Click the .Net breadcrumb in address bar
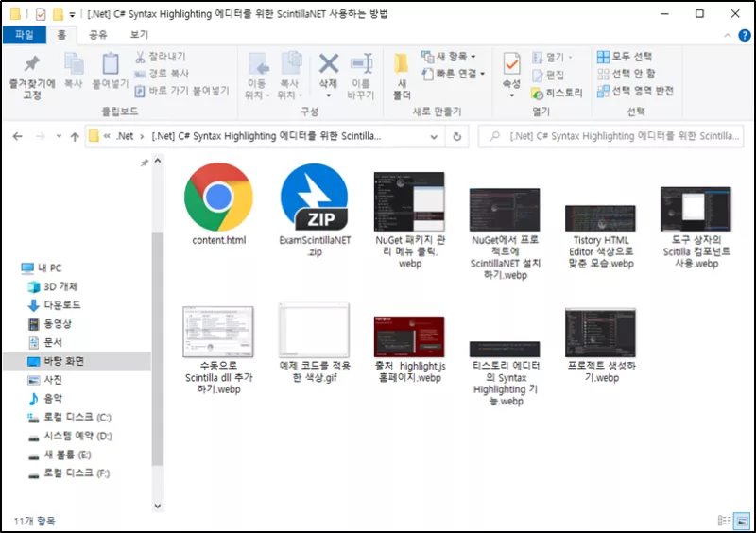This screenshot has height=533, width=756. point(125,136)
